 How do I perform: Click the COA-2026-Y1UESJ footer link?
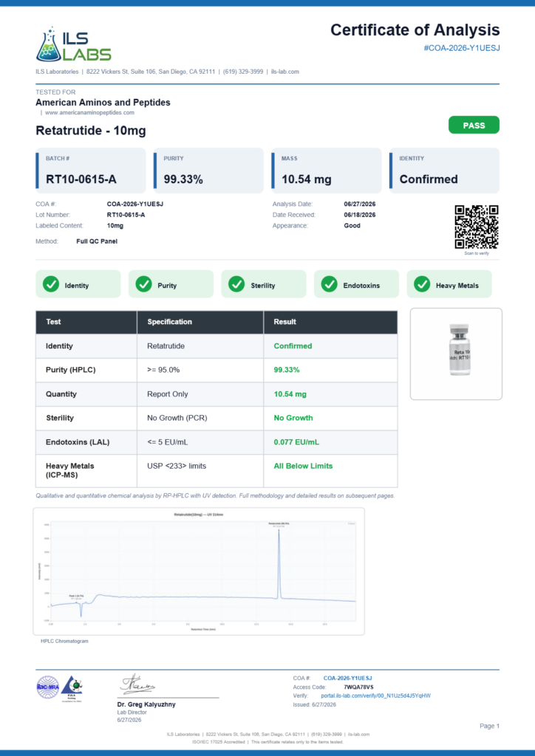point(347,678)
